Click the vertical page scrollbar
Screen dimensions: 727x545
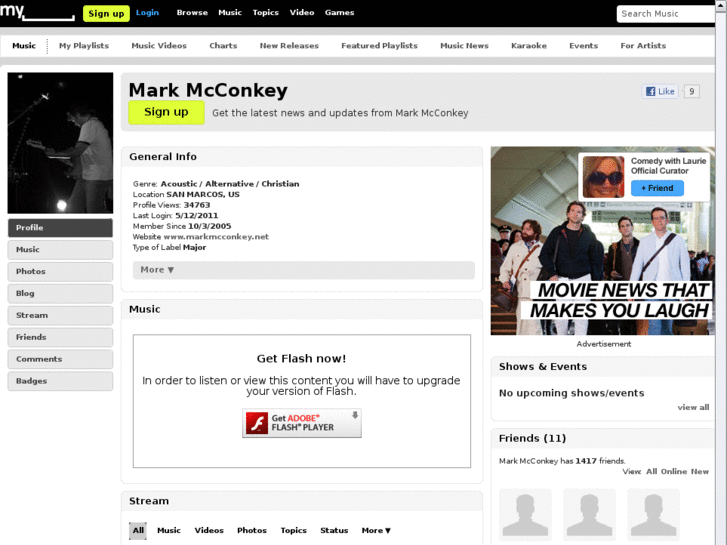click(721, 272)
